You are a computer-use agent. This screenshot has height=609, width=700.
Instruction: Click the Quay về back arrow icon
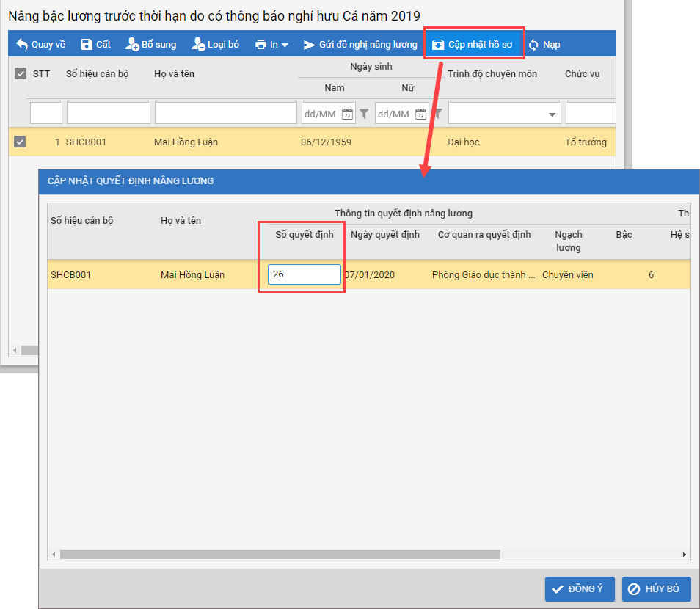(x=22, y=45)
